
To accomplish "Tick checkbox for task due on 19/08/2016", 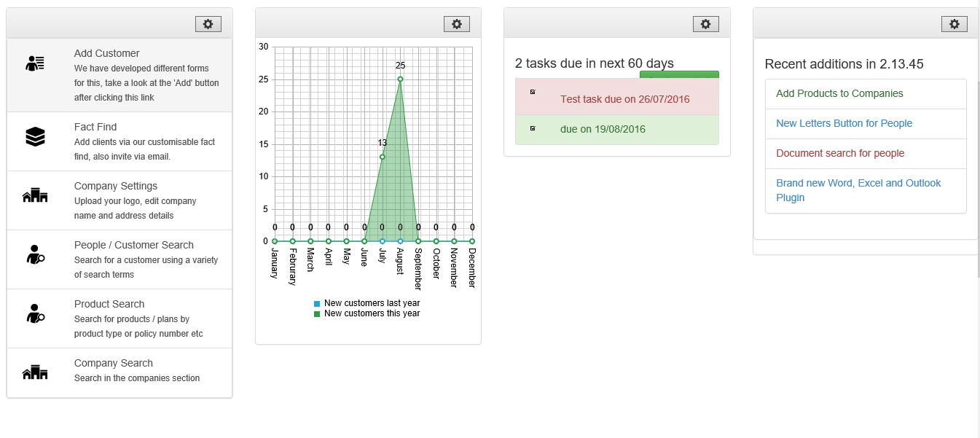I will (533, 128).
